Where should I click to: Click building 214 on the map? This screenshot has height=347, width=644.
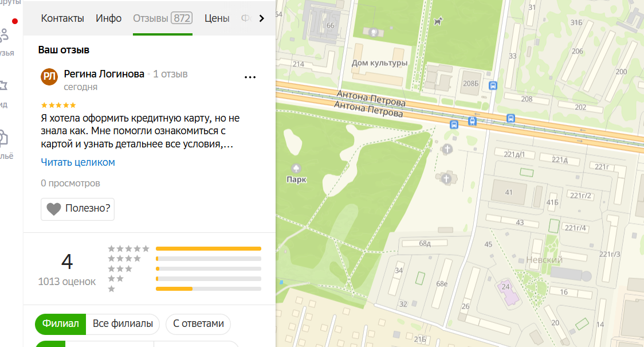tap(299, 64)
